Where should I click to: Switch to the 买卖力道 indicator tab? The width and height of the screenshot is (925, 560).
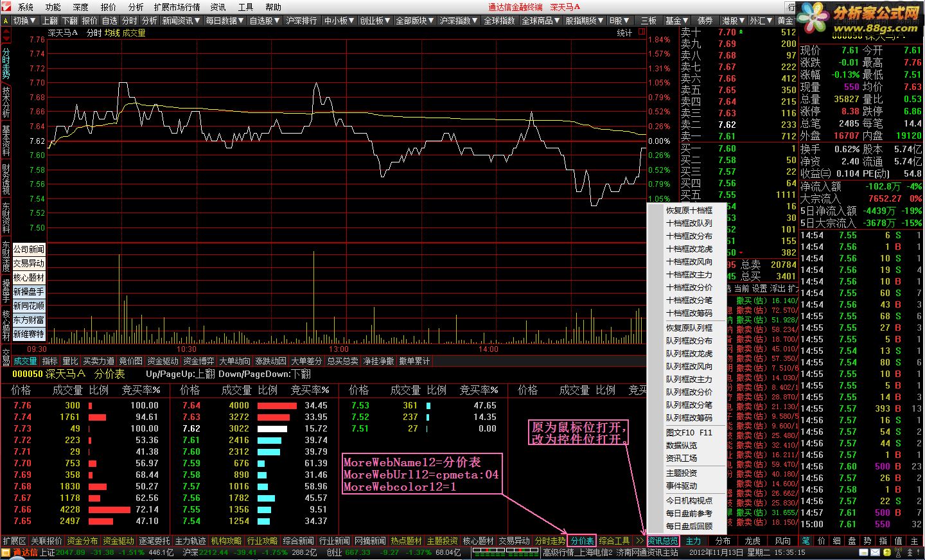(98, 362)
